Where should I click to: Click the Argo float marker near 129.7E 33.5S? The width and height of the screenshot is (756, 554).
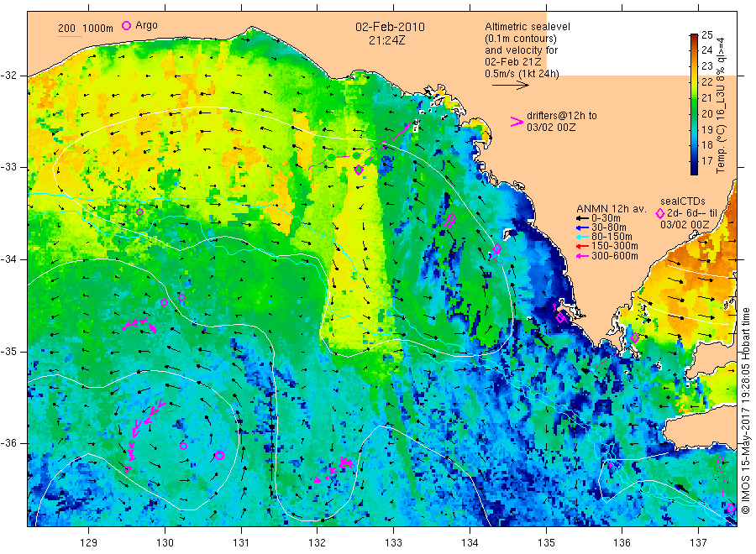point(139,212)
